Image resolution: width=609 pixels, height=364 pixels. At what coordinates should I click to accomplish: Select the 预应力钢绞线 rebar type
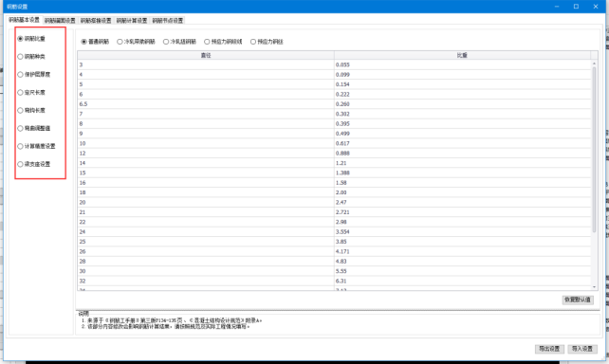point(223,42)
